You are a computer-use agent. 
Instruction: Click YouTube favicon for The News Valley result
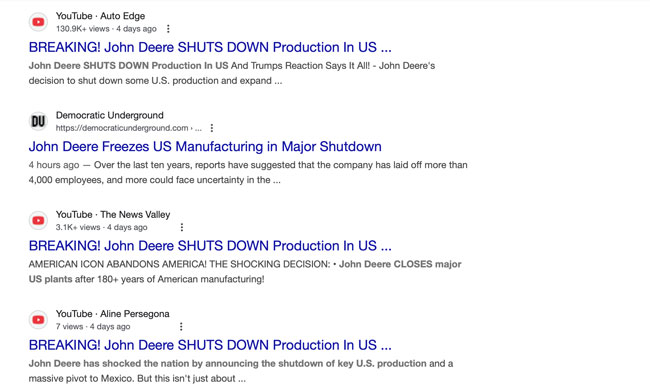[x=39, y=221]
